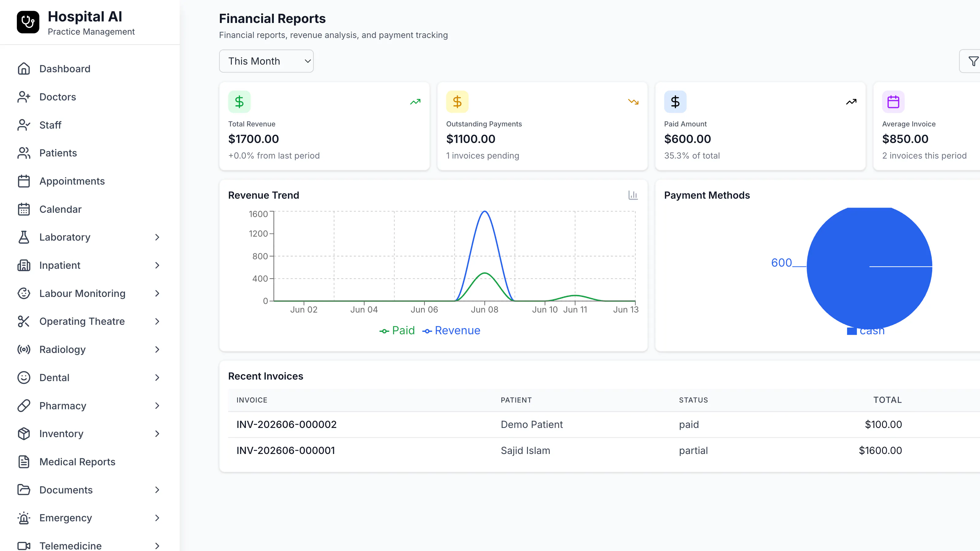Click the Hospital AI title

click(85, 17)
